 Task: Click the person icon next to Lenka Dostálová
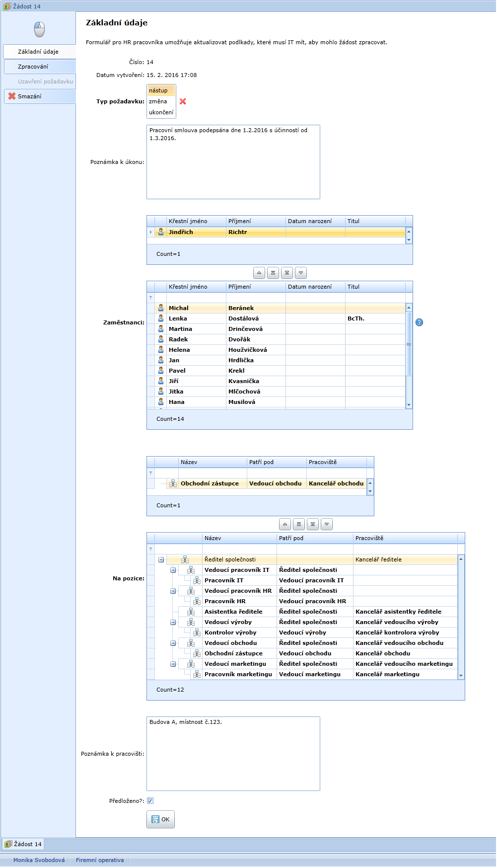tap(161, 318)
